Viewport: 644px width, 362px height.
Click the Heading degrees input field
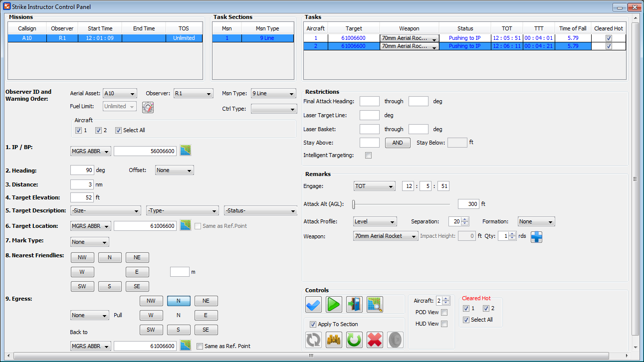pyautogui.click(x=82, y=170)
